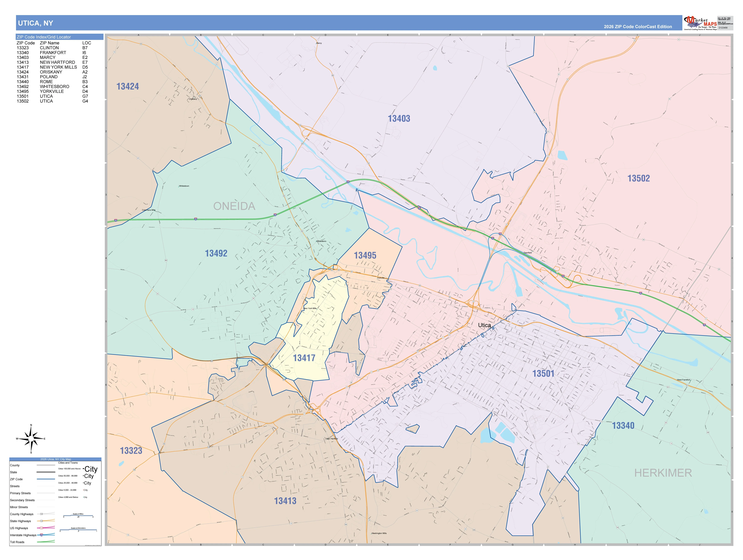Click the 13502 ZIP label on the map
743x560 pixels.
coord(639,178)
